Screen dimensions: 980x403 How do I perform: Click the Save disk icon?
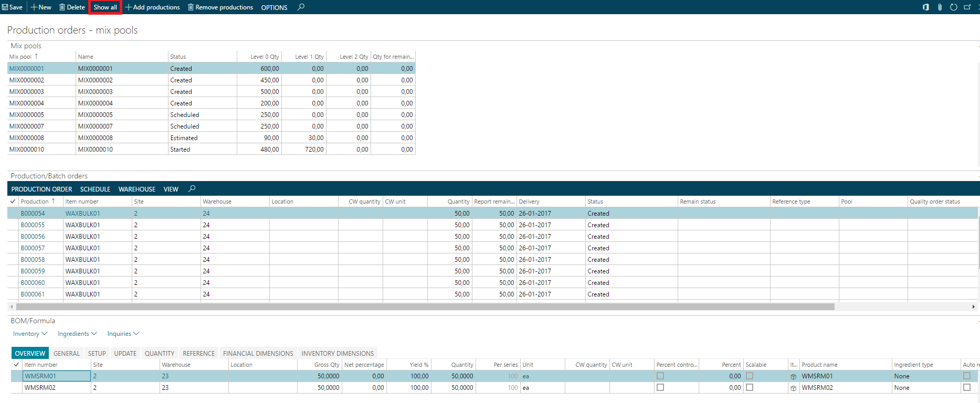pyautogui.click(x=5, y=7)
